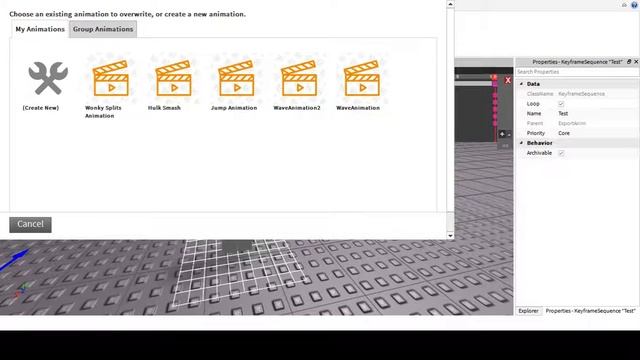The image size is (640, 360).
Task: Select the Create New wrench icon
Action: pyautogui.click(x=48, y=78)
